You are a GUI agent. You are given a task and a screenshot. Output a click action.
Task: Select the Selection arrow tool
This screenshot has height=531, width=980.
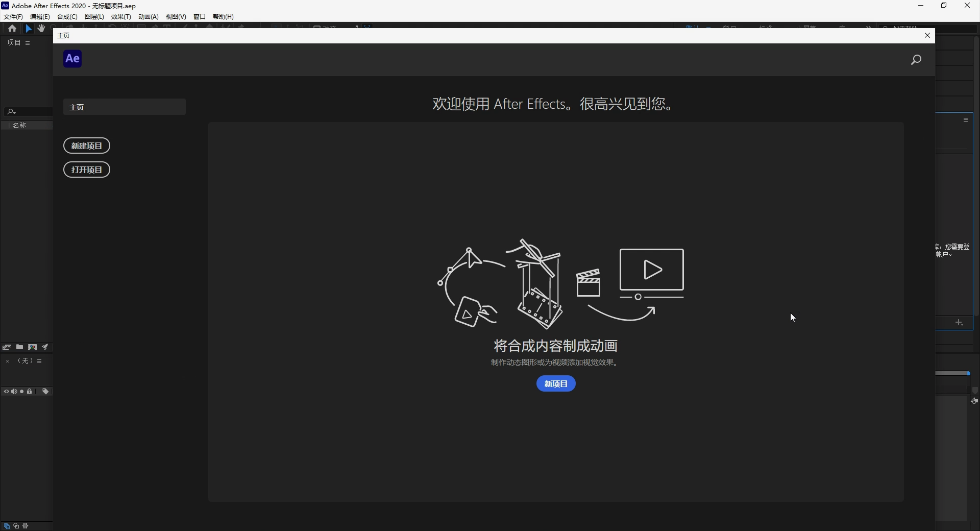click(29, 29)
